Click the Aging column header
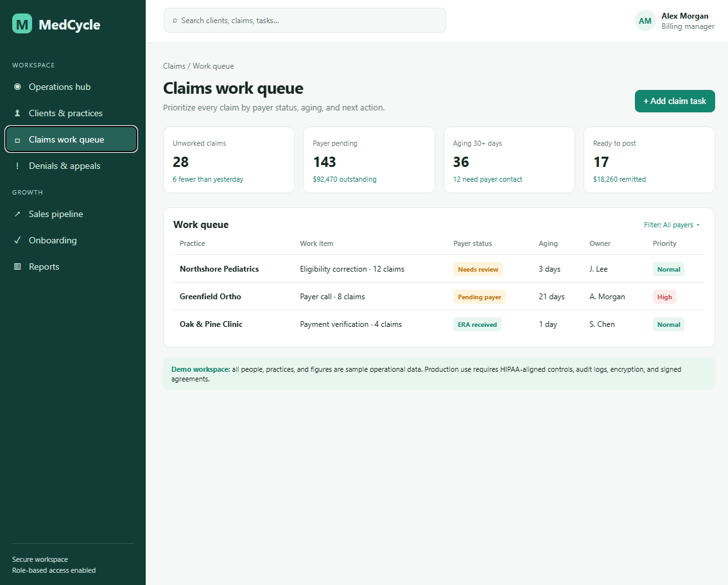The width and height of the screenshot is (728, 585). pos(548,243)
